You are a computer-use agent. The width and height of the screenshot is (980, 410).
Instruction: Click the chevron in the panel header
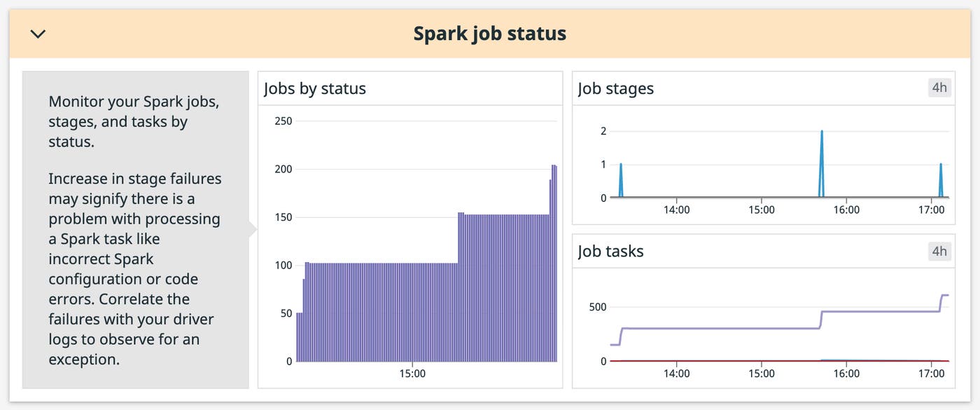[x=38, y=33]
